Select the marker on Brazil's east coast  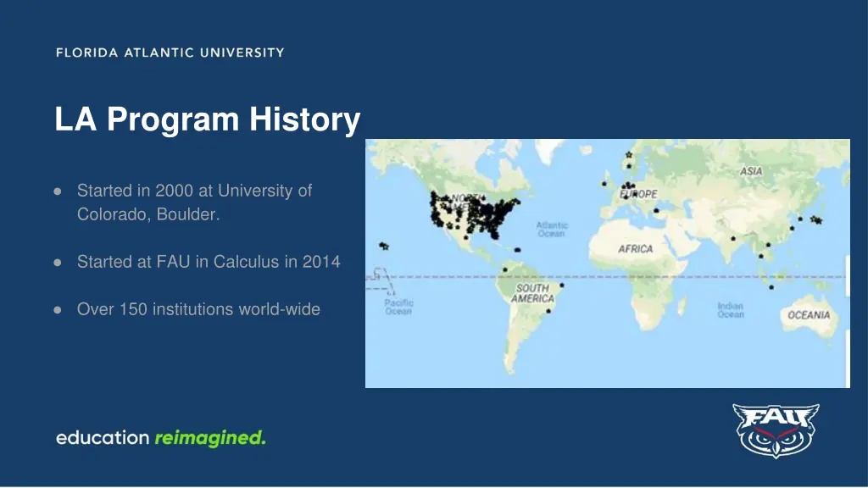(x=562, y=286)
